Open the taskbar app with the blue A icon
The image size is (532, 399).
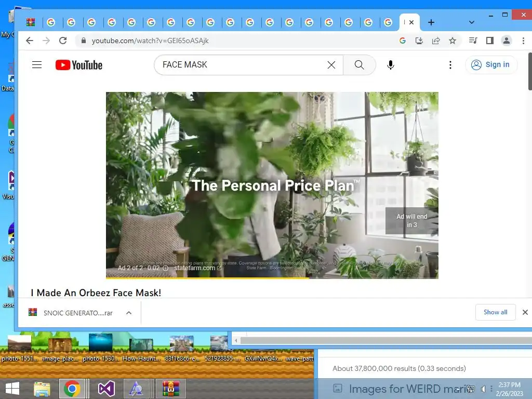tap(137, 389)
